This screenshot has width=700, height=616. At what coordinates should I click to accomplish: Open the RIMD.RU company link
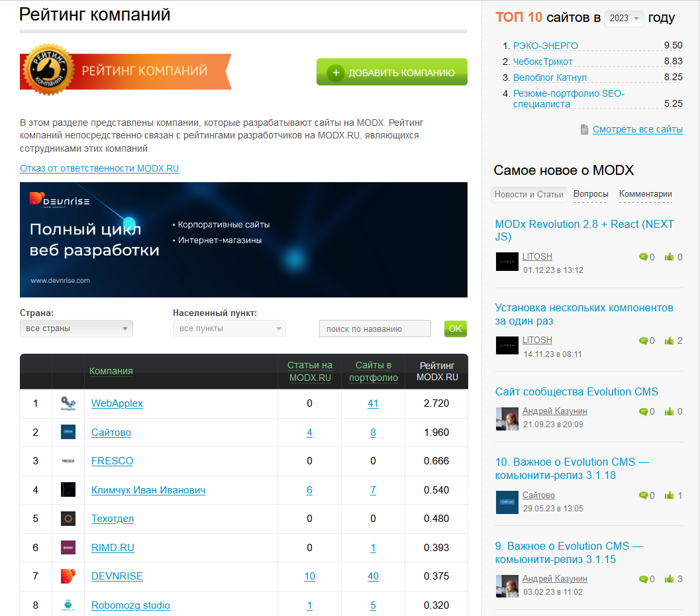113,547
